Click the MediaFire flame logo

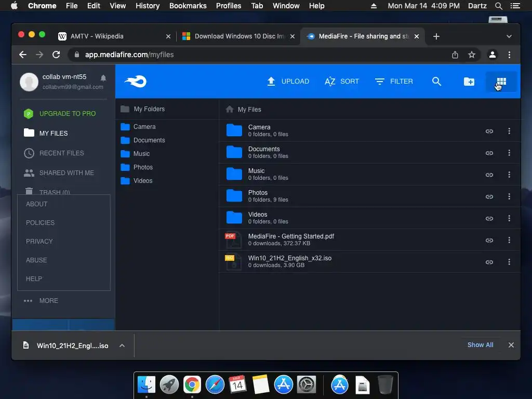point(136,82)
